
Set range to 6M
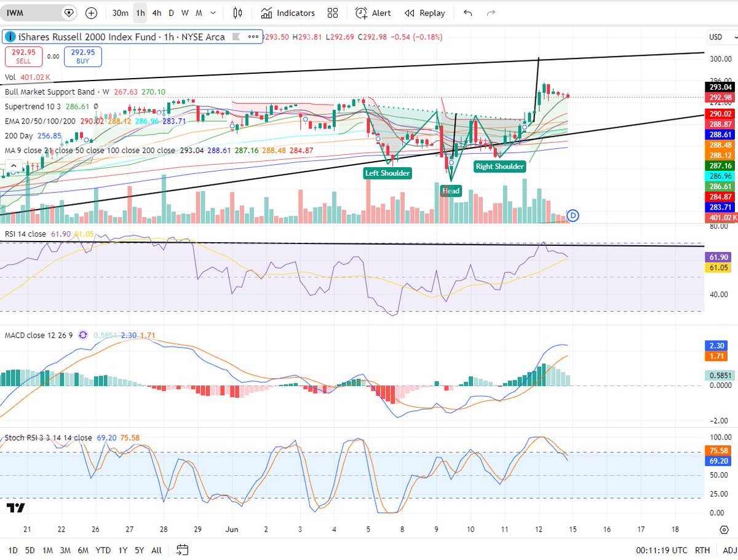(x=83, y=550)
